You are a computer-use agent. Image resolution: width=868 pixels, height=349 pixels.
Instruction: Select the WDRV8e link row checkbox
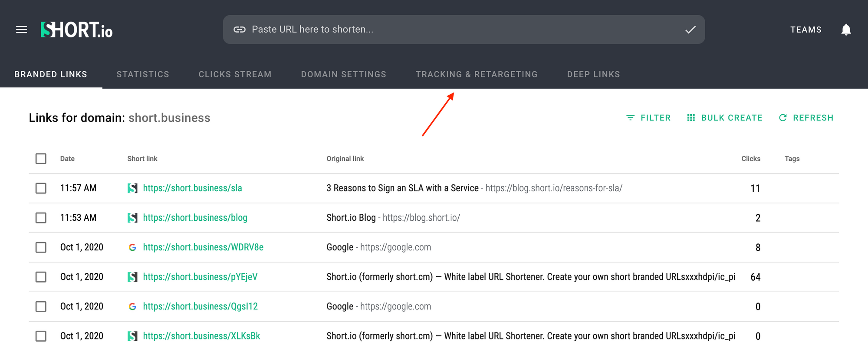pos(41,247)
